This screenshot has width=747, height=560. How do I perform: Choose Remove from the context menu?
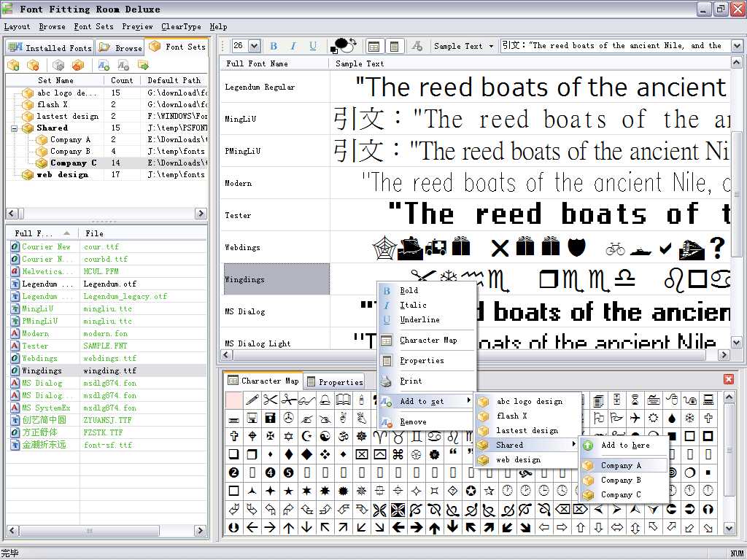tap(427, 422)
